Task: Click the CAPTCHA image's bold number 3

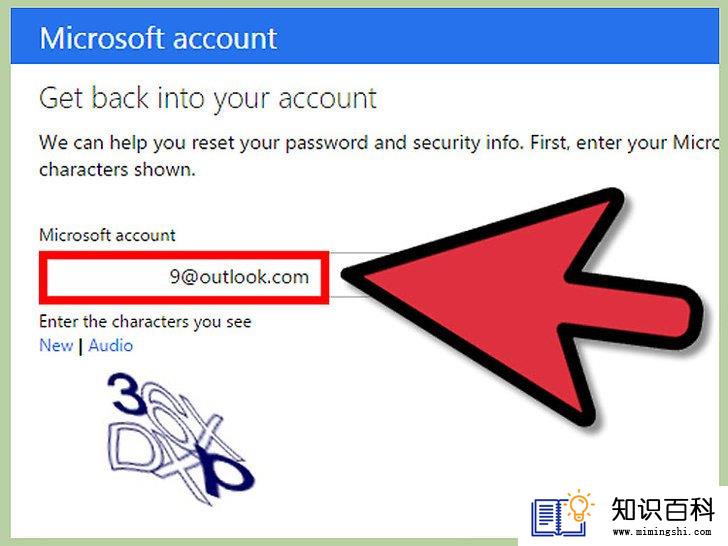Action: pos(126,394)
